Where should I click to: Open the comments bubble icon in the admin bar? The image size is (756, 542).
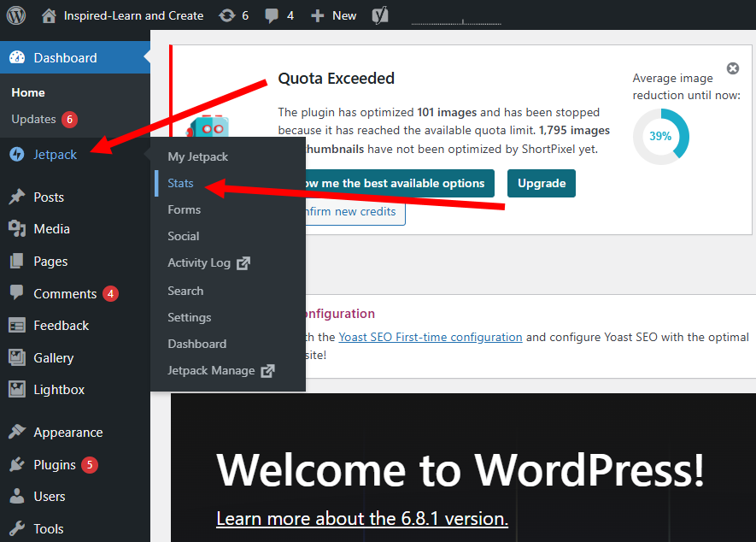coord(272,16)
